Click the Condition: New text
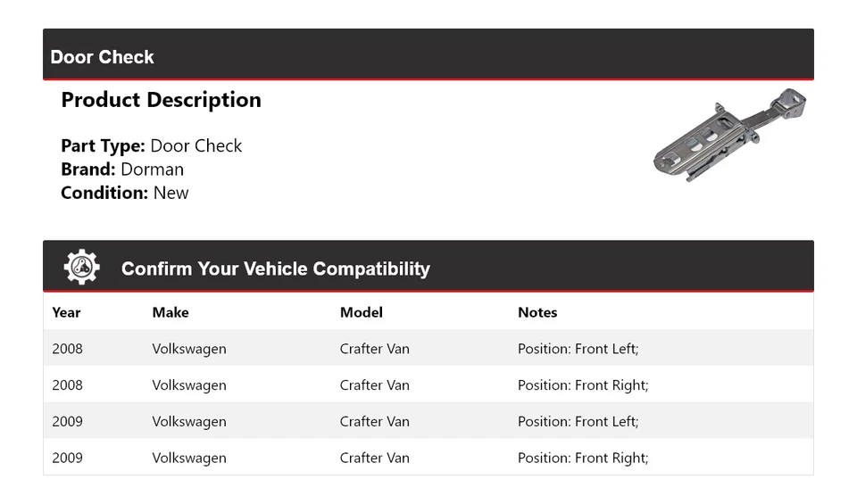Viewport: 857px width, 504px height. (124, 193)
